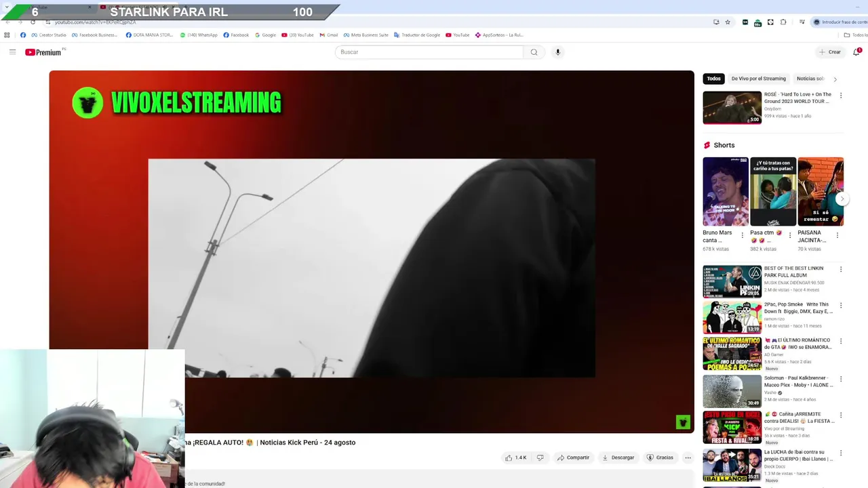Select De Vivo por el Streaming chip

pos(758,79)
